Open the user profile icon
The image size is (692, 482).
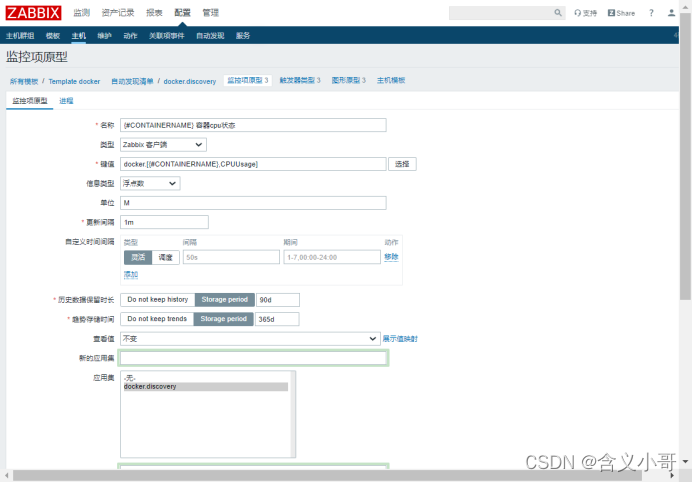point(671,13)
